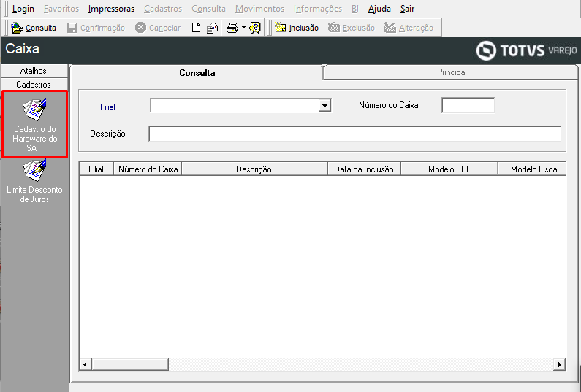Viewport: 581px width, 392px height.
Task: Click the Descrição text field
Action: [354, 134]
